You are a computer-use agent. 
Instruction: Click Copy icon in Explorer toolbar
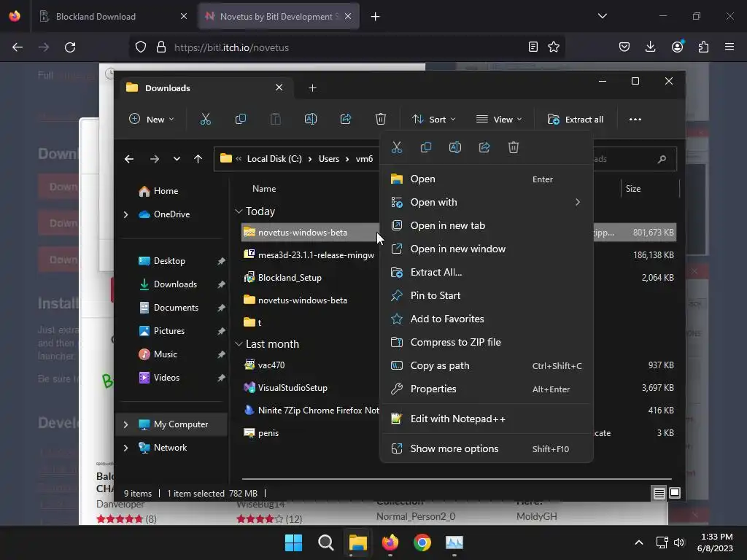click(241, 119)
